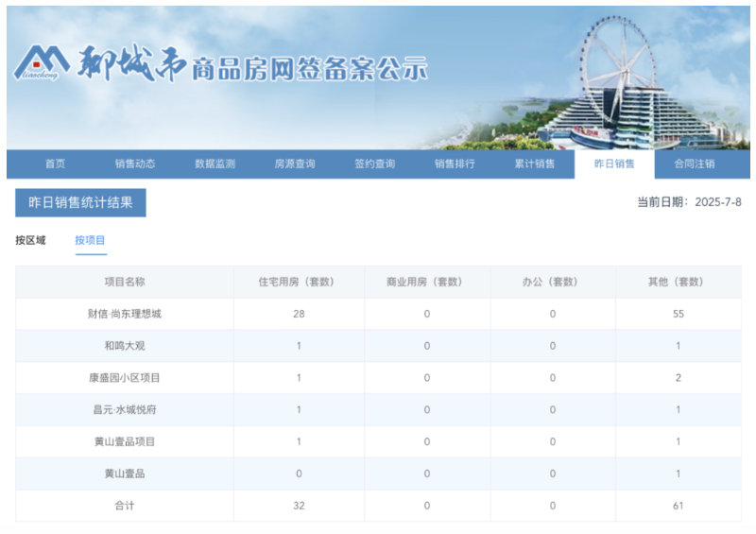Click total residential count 32

tap(299, 506)
